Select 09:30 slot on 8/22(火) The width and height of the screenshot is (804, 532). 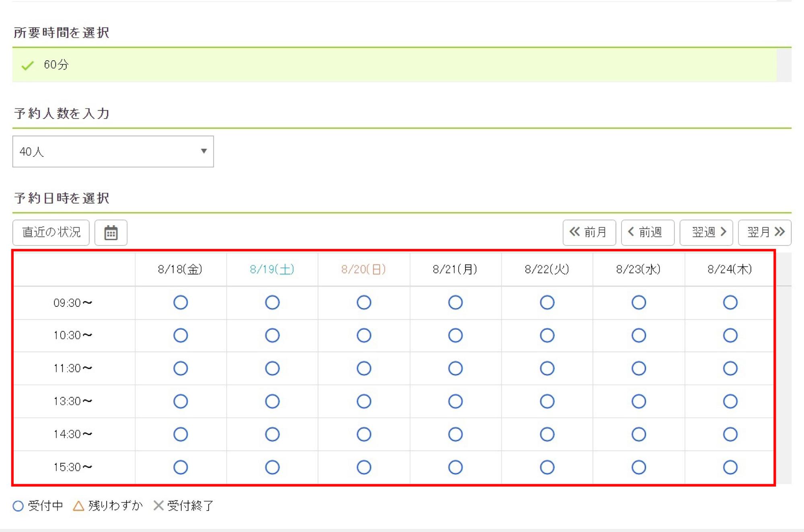[x=547, y=302]
